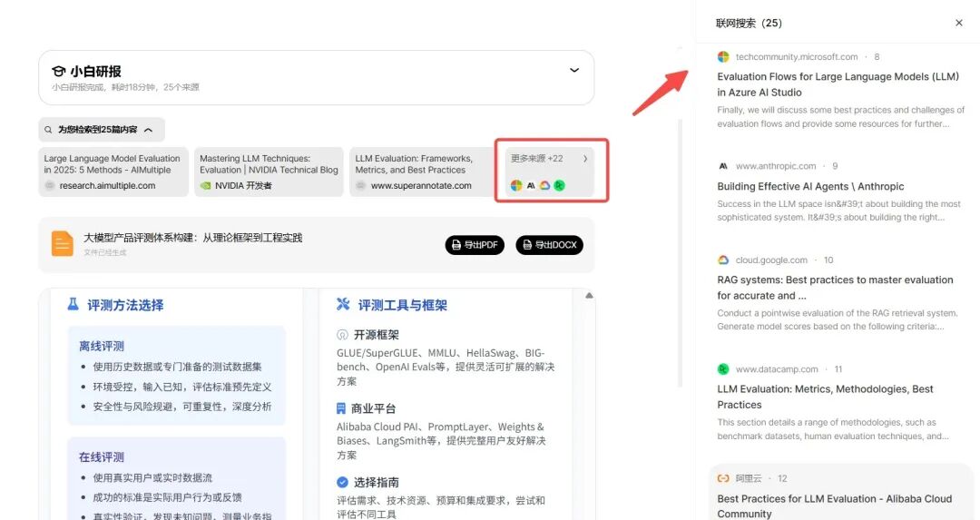Viewport: 980px width, 520px height.
Task: Expand 更多来源 +22 sources card
Action: click(551, 172)
